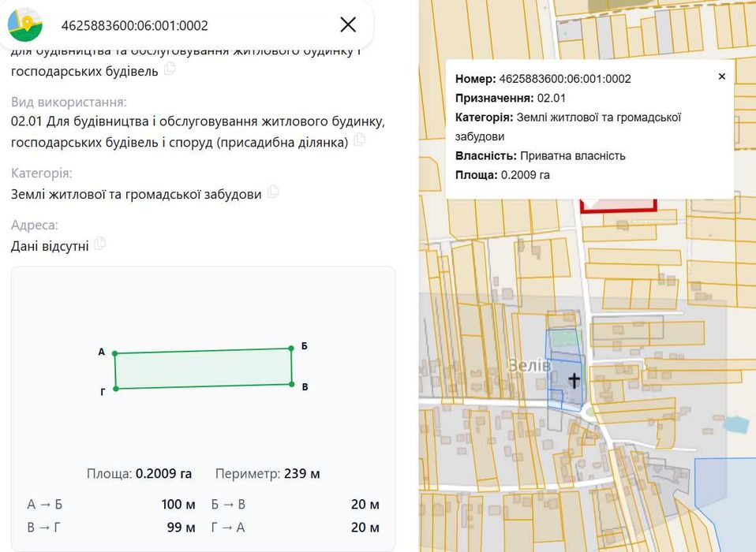Click the 'В → Г' 99 м side entry
This screenshot has width=756, height=552.
pyautogui.click(x=111, y=528)
